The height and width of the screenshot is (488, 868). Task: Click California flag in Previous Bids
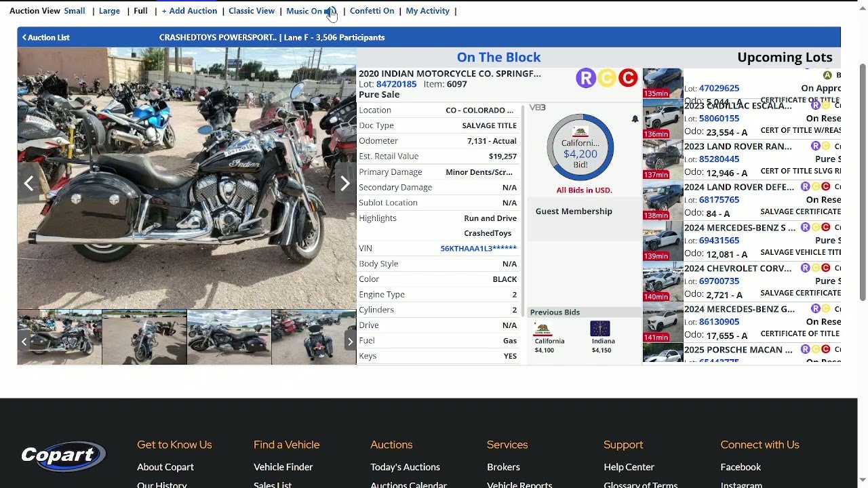[x=542, y=329]
